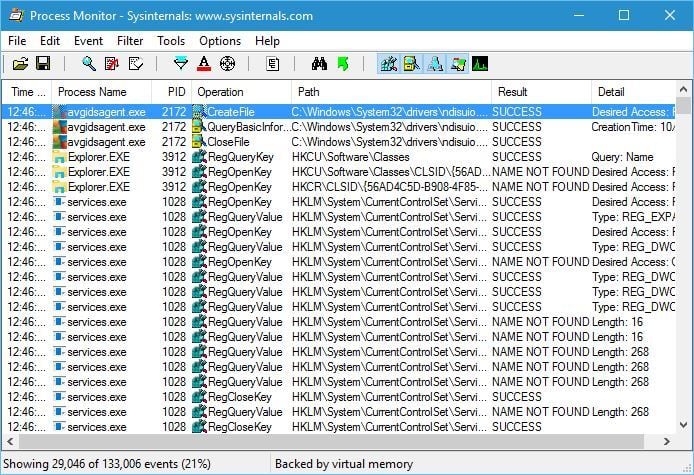Toggle the Autoscroll toolbar icon
694x475 pixels.
[112, 64]
